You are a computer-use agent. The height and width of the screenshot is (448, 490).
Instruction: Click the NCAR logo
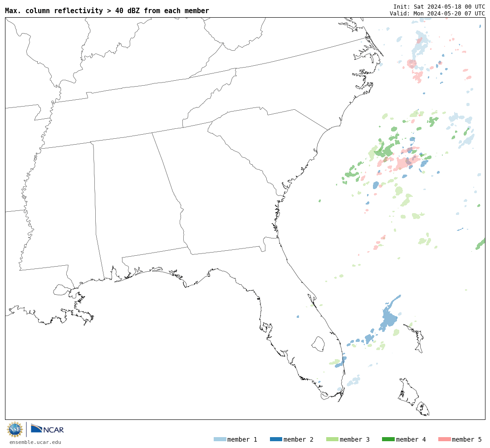[47, 429]
